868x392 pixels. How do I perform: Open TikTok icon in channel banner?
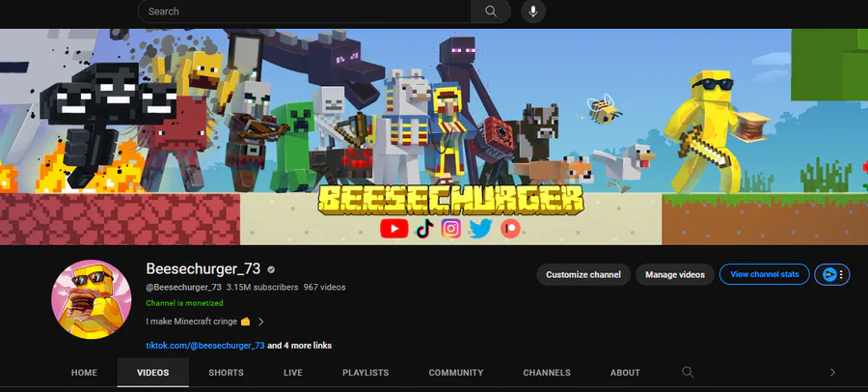424,229
